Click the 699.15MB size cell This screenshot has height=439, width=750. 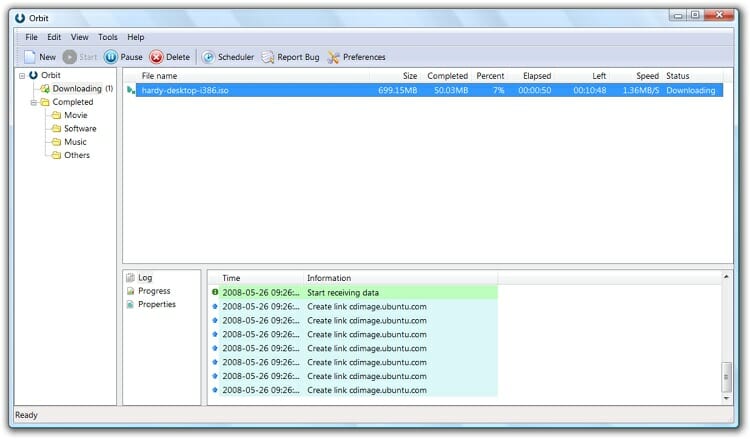397,90
